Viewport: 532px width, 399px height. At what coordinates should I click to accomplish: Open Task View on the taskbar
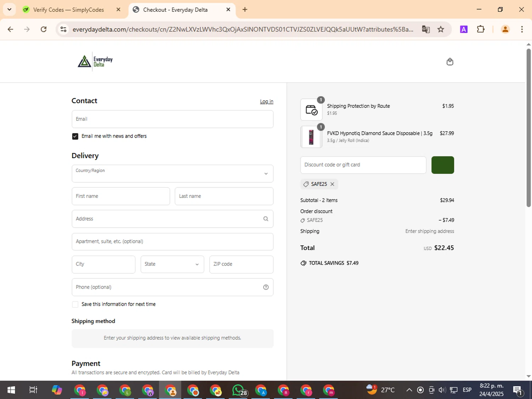(33, 390)
